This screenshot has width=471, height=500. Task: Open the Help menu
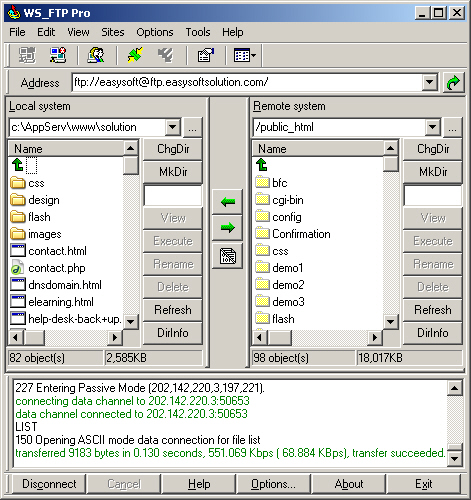233,32
